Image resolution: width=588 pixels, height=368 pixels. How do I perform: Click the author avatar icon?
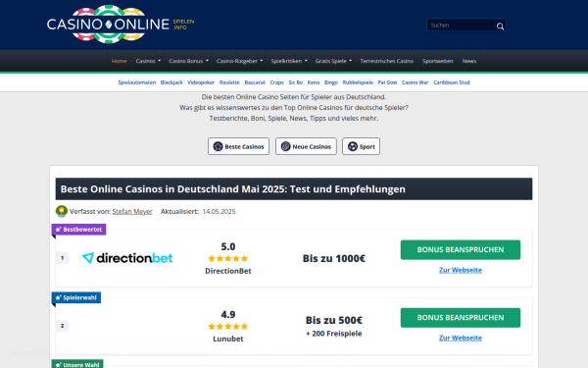pyautogui.click(x=62, y=211)
